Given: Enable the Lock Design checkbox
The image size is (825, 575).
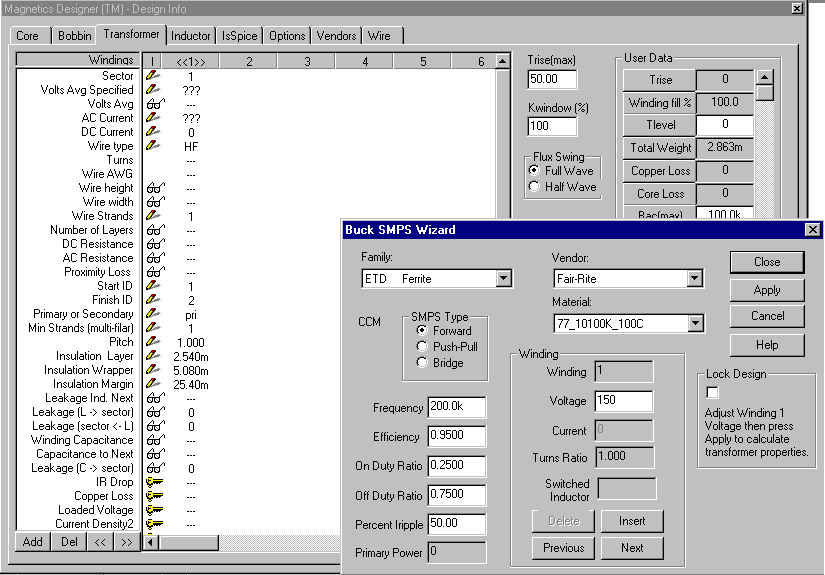Looking at the screenshot, I should [x=712, y=392].
